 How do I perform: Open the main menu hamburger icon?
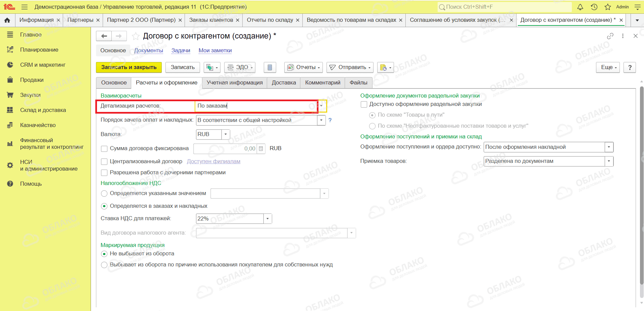24,7
